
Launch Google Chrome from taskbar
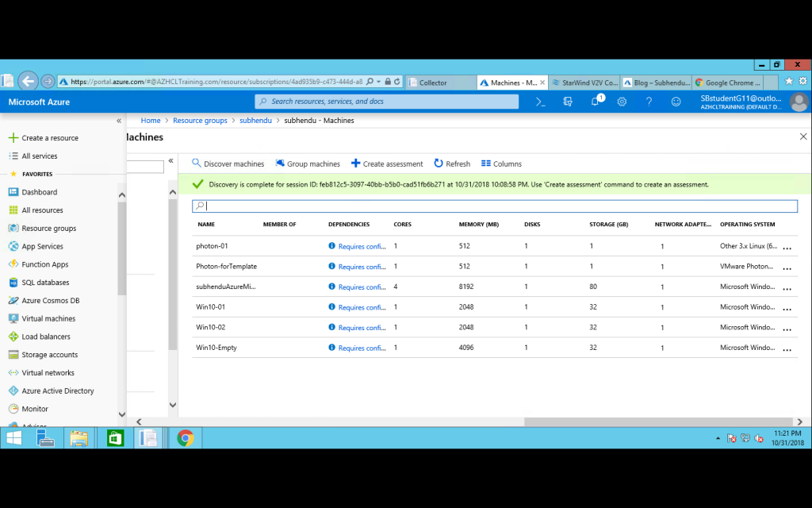[185, 438]
